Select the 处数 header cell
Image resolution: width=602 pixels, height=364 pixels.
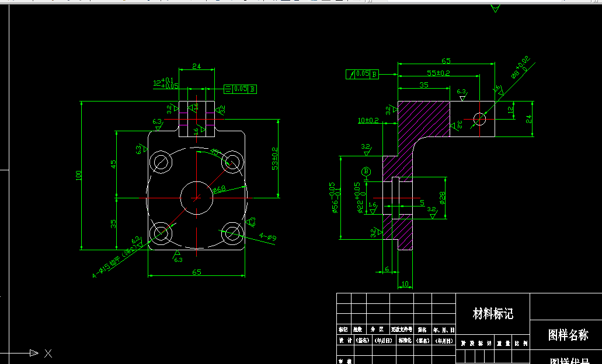pyautogui.click(x=357, y=330)
